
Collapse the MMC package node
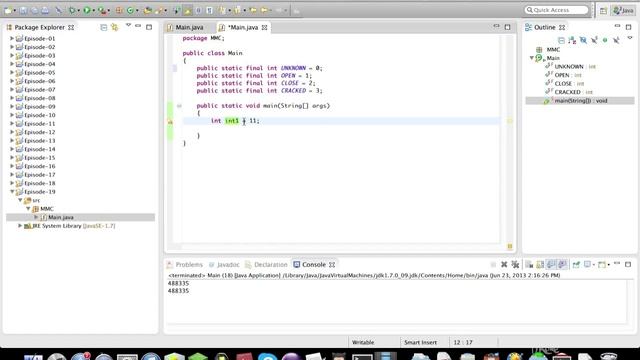coord(28,209)
